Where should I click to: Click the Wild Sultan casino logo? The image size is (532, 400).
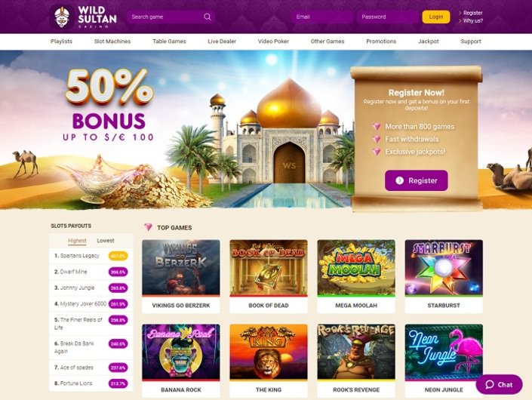point(84,17)
